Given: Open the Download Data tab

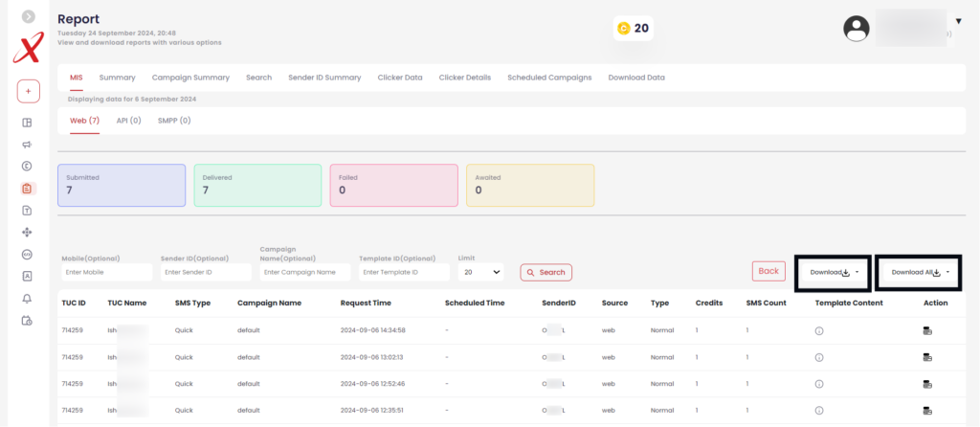Looking at the screenshot, I should coord(636,78).
